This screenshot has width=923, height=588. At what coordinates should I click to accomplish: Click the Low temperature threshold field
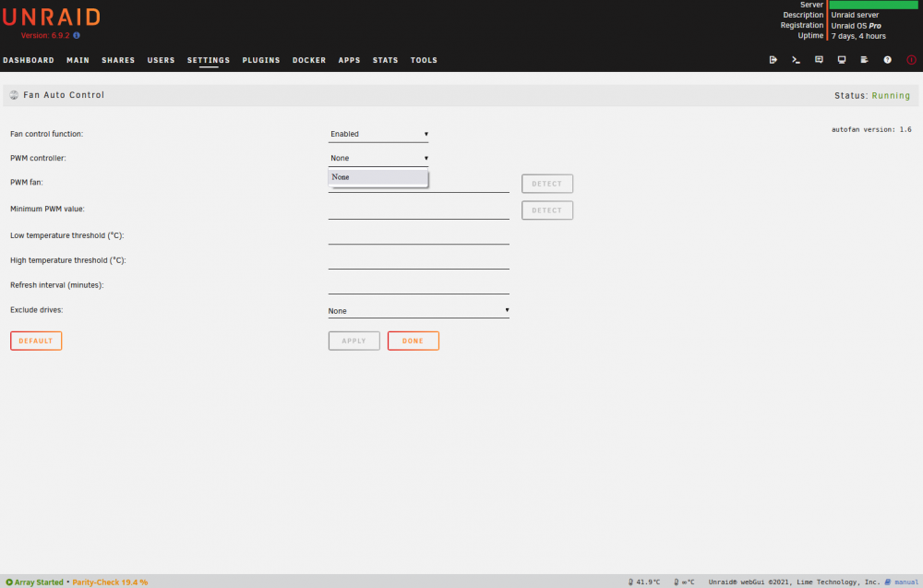pyautogui.click(x=418, y=236)
